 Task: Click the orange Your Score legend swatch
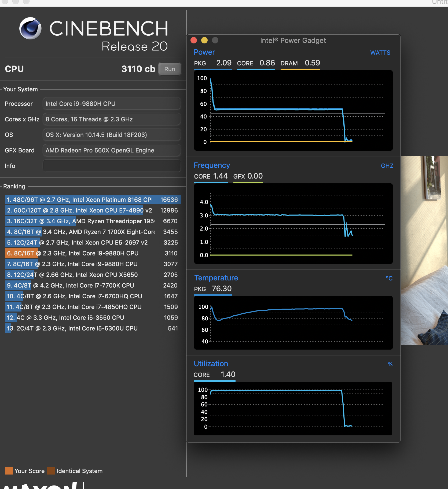point(9,471)
